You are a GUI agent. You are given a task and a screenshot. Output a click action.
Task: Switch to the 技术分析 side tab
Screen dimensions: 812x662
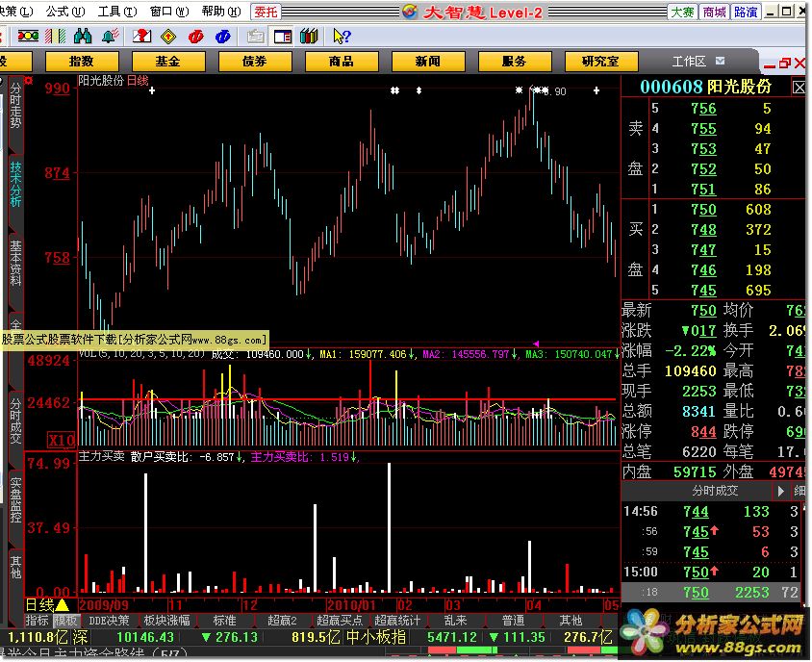[x=15, y=184]
